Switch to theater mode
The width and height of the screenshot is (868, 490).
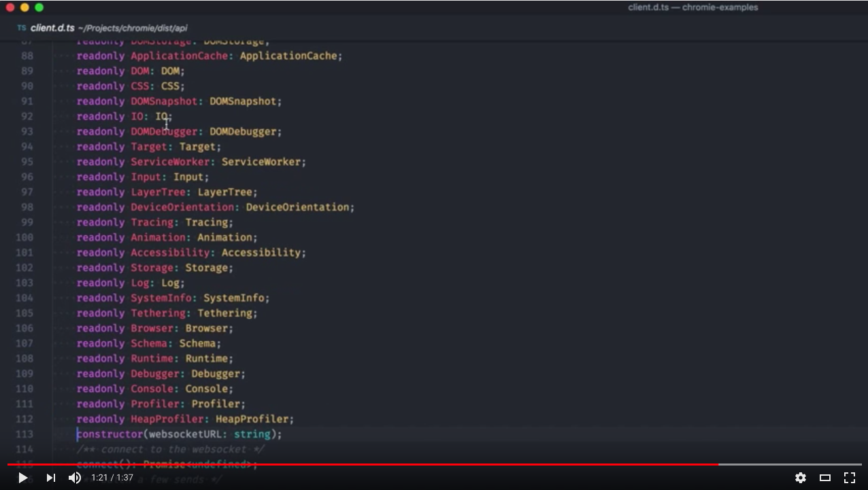pyautogui.click(x=825, y=478)
